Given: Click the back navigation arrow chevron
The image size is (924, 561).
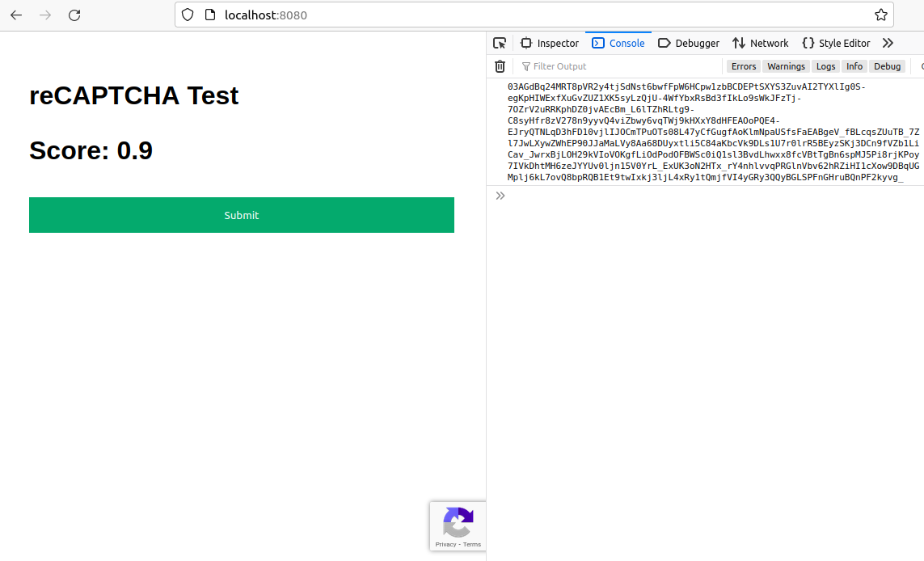Looking at the screenshot, I should tap(15, 15).
